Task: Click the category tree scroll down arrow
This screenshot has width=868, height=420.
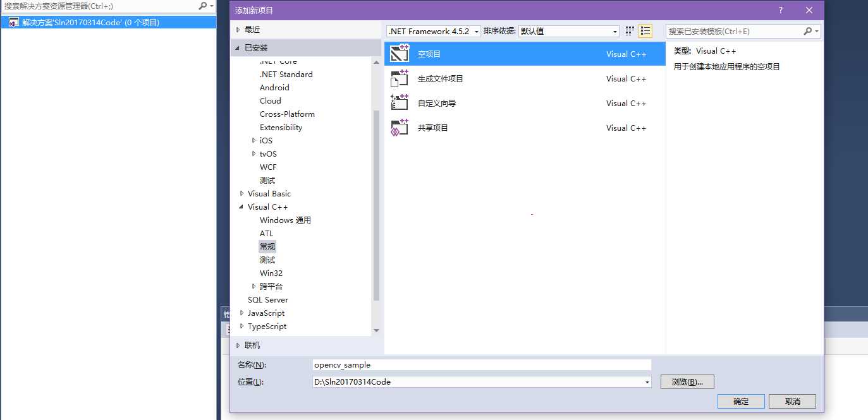Action: pos(376,330)
